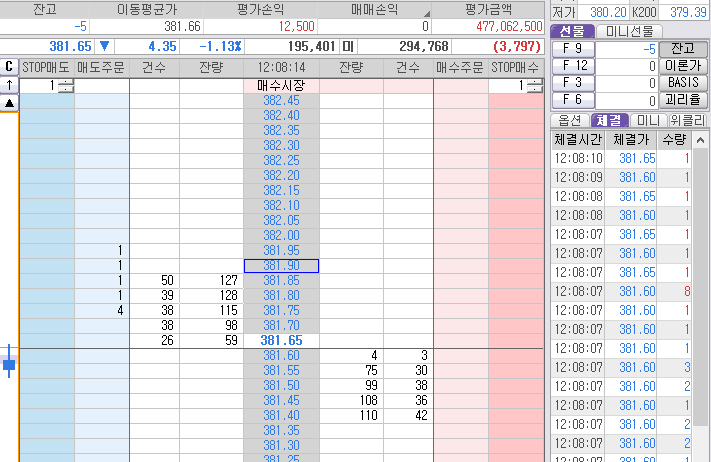Screen dimensions: 711x462
Task: Open the 위클리 tab
Action: point(688,120)
